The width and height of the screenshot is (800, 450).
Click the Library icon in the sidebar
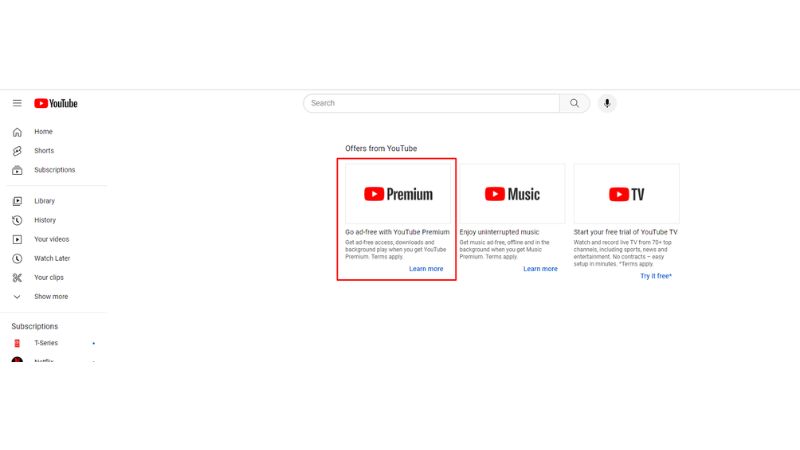coord(17,201)
